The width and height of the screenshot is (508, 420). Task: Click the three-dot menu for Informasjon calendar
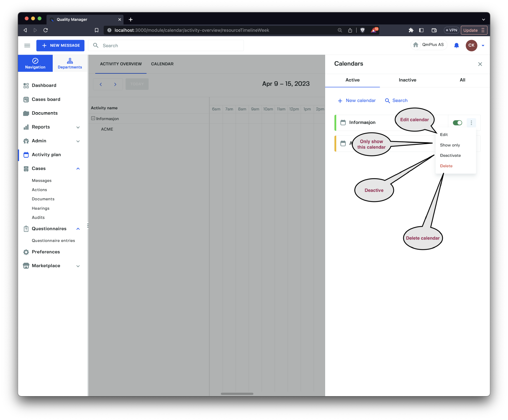(x=471, y=123)
